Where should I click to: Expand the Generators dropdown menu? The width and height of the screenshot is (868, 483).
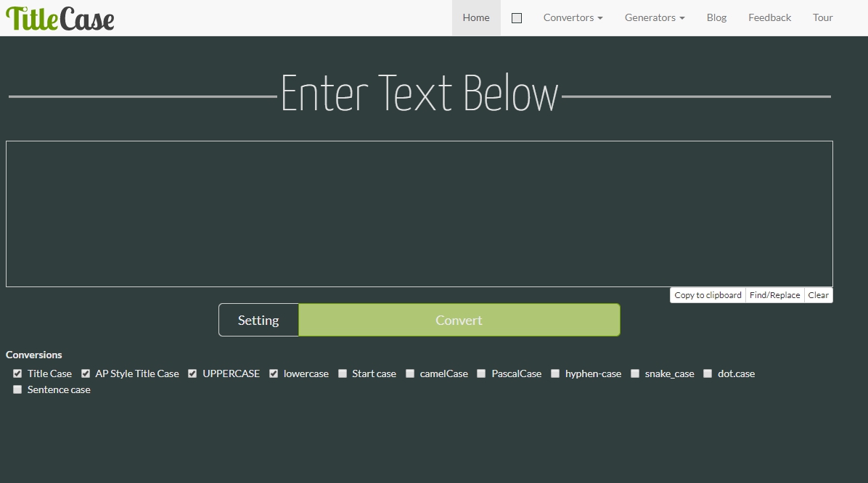coord(654,18)
